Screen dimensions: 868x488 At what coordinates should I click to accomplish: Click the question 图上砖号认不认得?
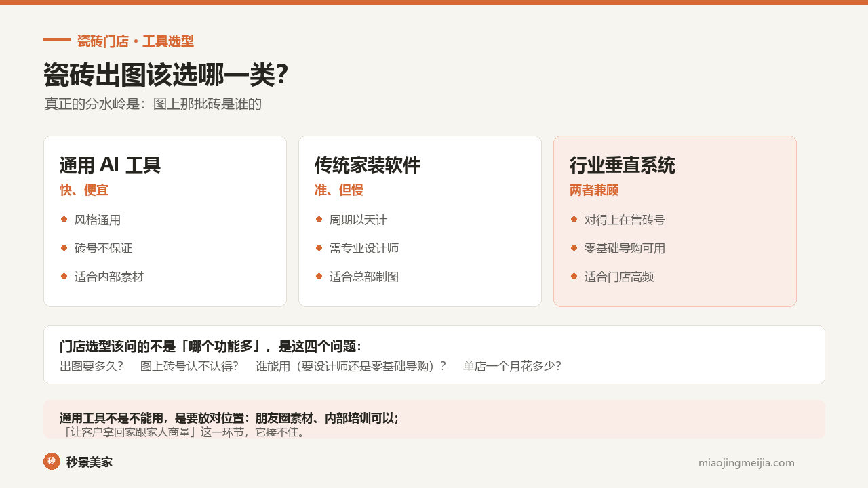(x=189, y=367)
